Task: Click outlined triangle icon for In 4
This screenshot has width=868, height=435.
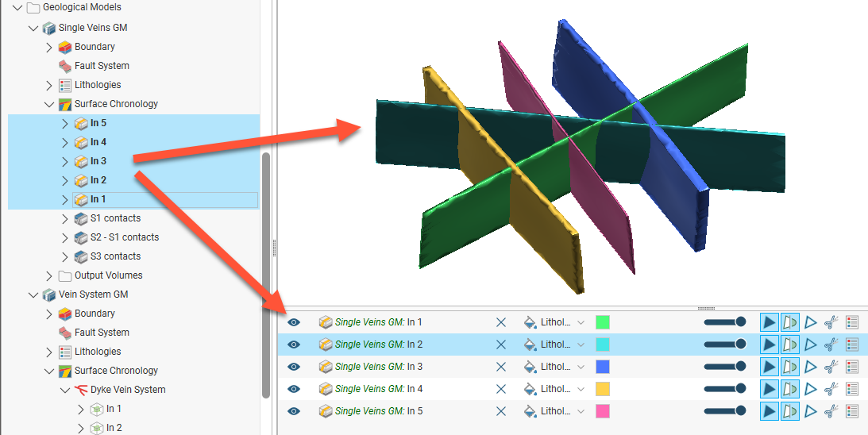Action: (x=810, y=389)
